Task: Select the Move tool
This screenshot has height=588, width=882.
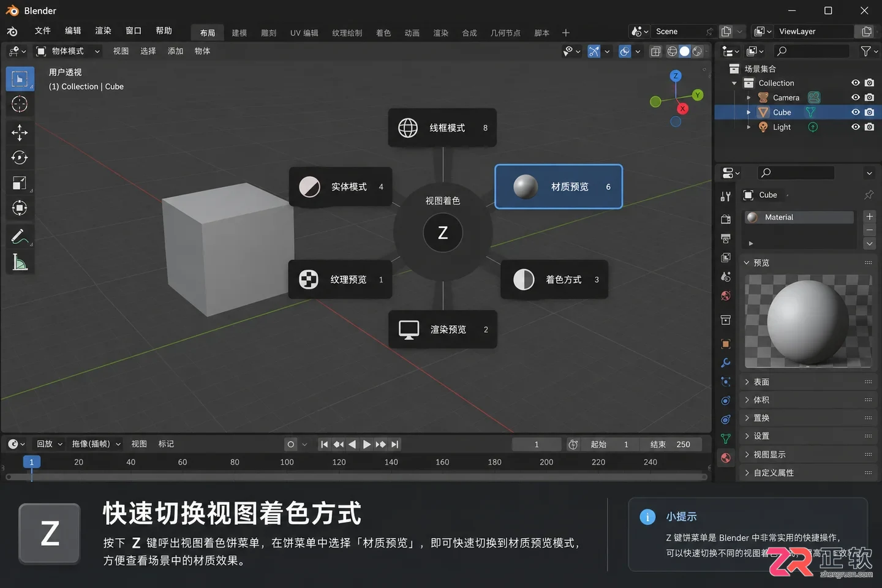Action: pos(20,132)
